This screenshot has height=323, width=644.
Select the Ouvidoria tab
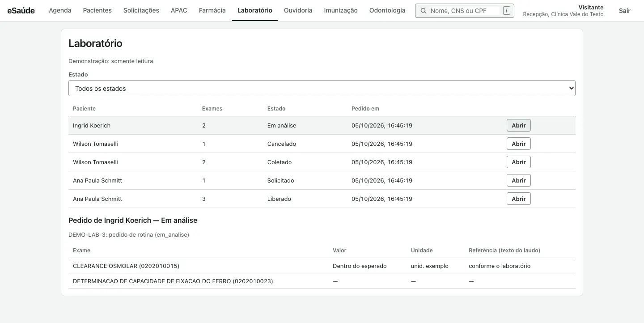coord(298,10)
